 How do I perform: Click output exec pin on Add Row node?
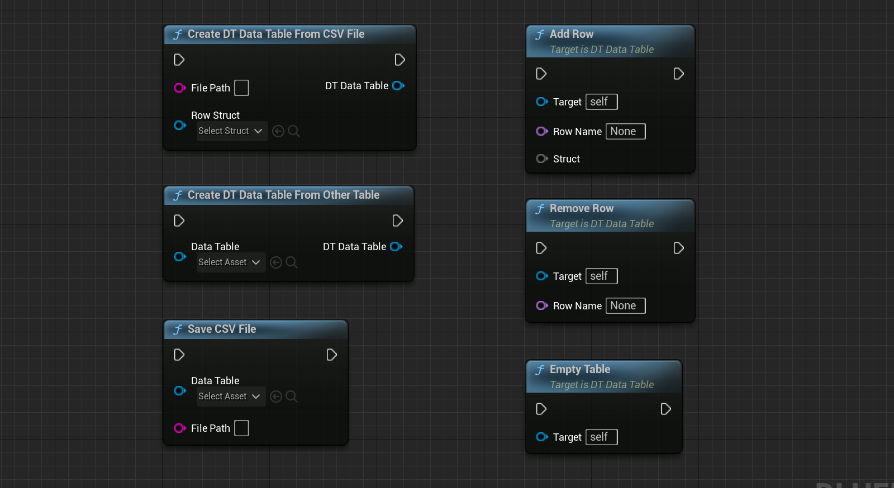click(678, 74)
